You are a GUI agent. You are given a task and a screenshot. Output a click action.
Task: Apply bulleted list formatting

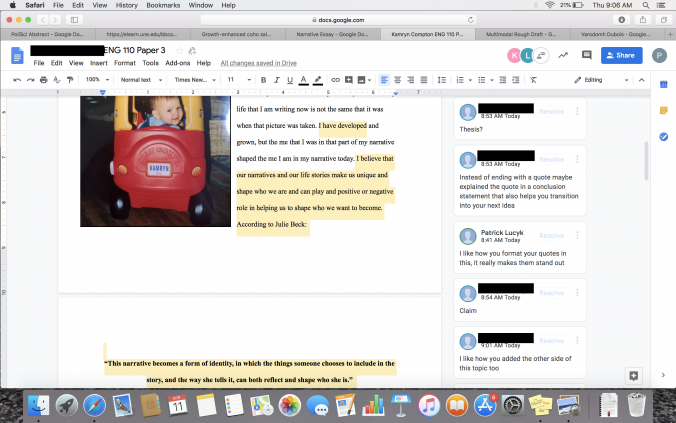pos(482,80)
